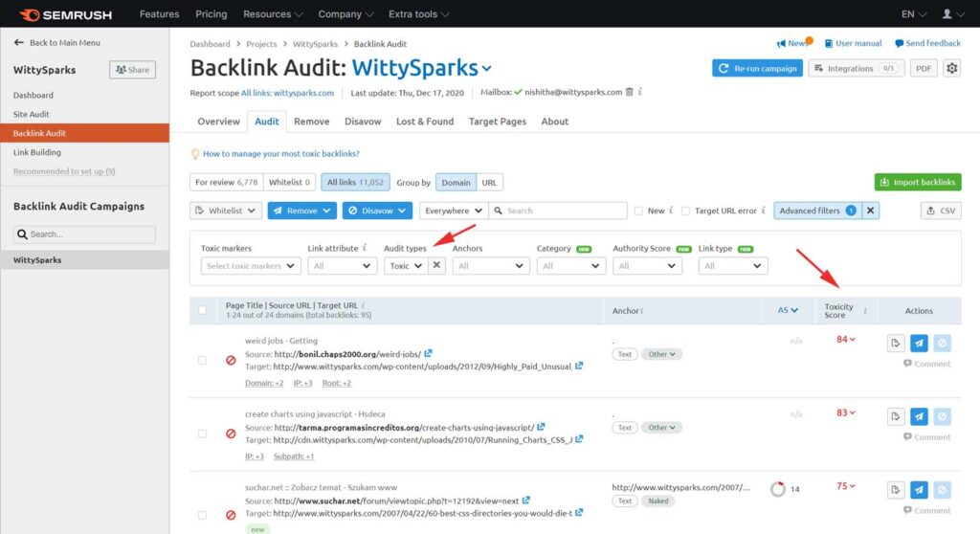The height and width of the screenshot is (534, 980).
Task: Click the settings gear icon
Action: pyautogui.click(x=951, y=68)
